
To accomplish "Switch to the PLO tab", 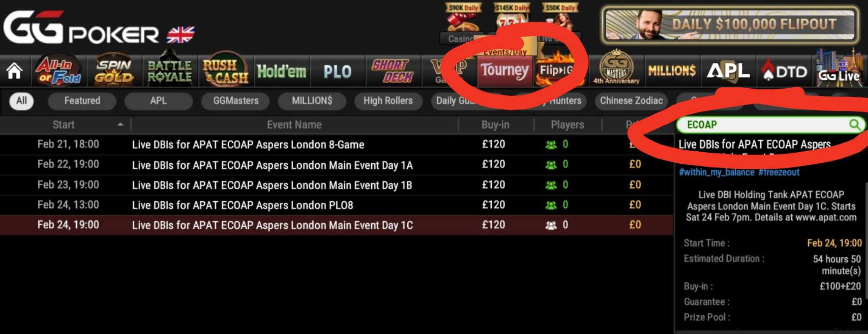I will point(337,71).
